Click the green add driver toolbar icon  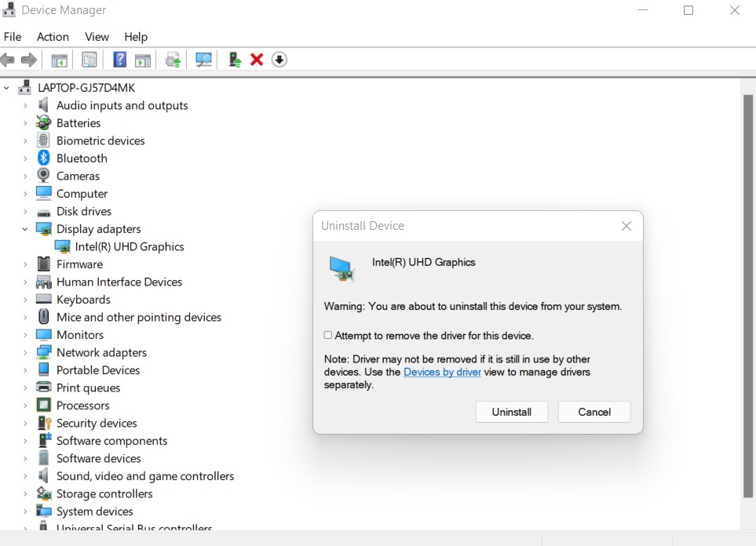(234, 60)
